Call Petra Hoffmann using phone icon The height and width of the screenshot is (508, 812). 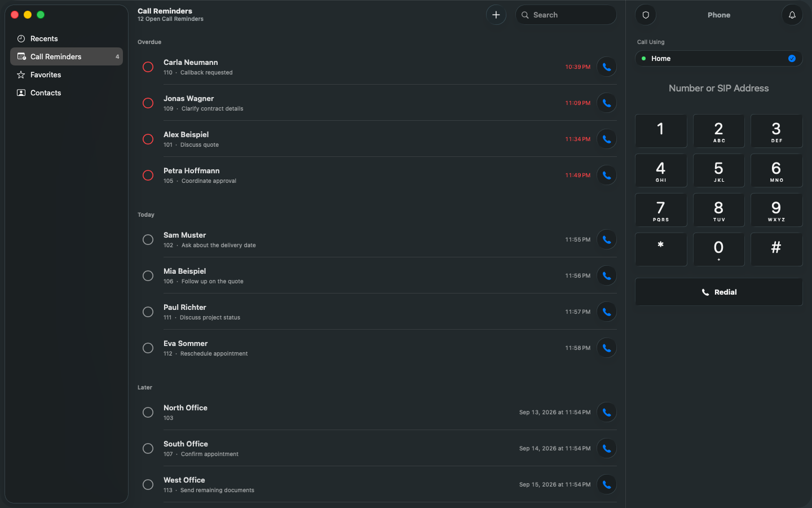tap(607, 175)
